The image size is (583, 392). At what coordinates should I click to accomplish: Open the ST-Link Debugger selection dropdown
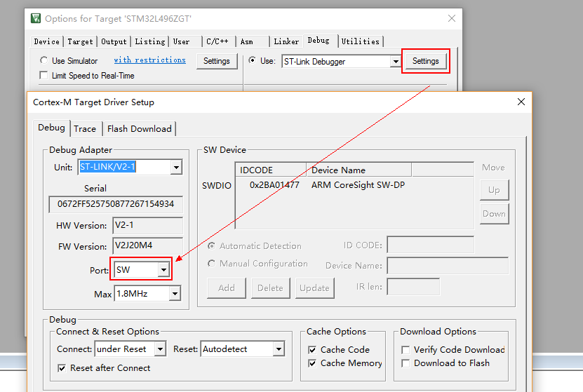point(395,62)
